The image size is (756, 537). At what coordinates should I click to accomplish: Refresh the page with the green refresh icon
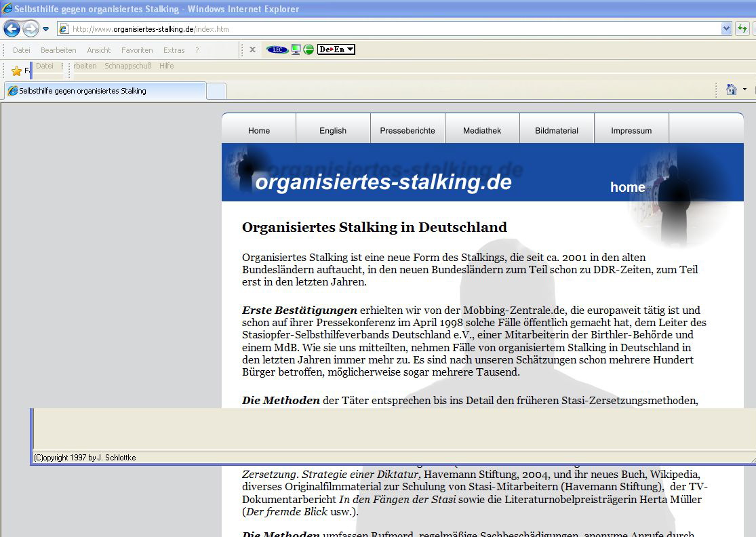coord(743,28)
